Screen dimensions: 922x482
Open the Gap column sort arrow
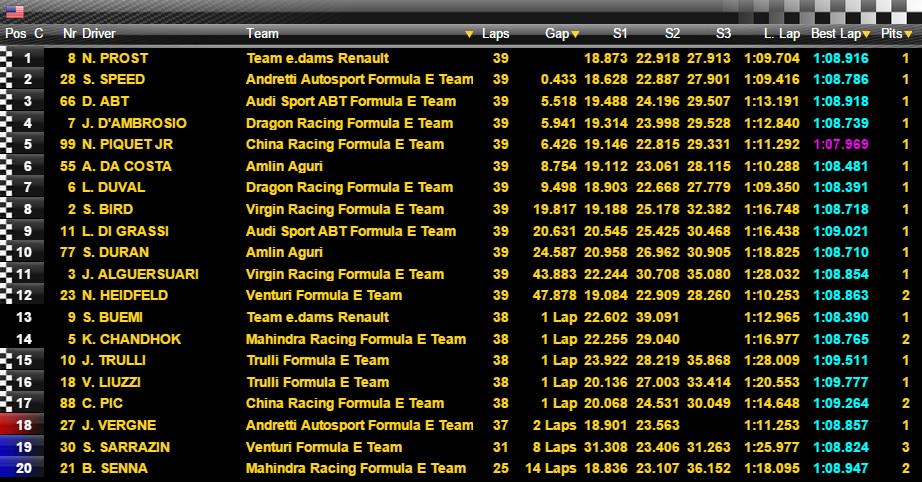(575, 34)
